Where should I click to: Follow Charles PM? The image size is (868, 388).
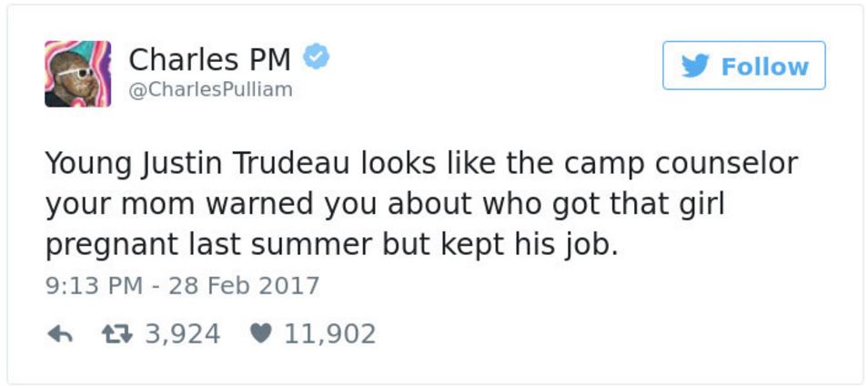(x=743, y=66)
